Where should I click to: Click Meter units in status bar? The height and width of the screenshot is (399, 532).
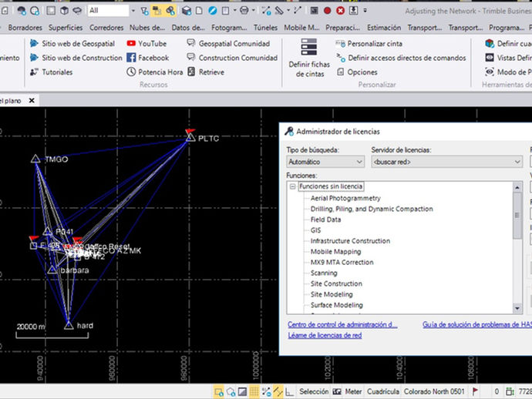tap(353, 391)
